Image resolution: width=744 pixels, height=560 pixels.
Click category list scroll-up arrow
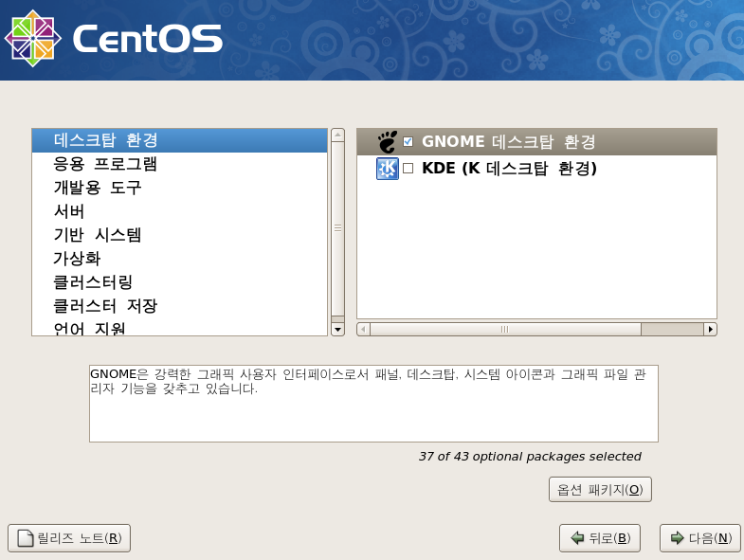coord(337,135)
